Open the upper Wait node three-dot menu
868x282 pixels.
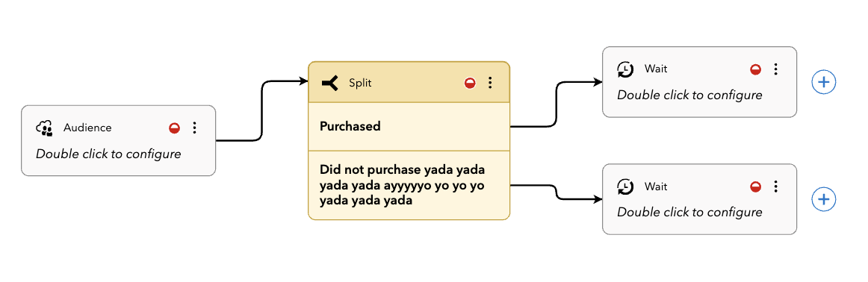click(x=775, y=69)
